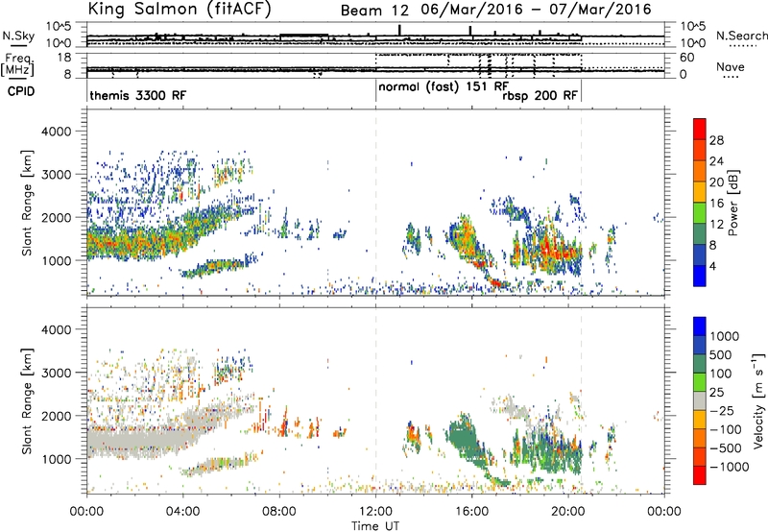Click the dashed 12:00 line in power panel

tap(376, 203)
